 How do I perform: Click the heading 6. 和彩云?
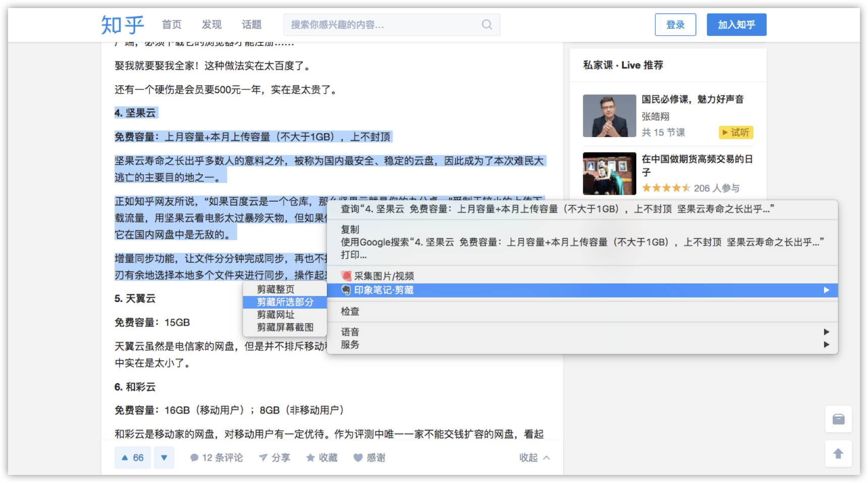(x=135, y=387)
